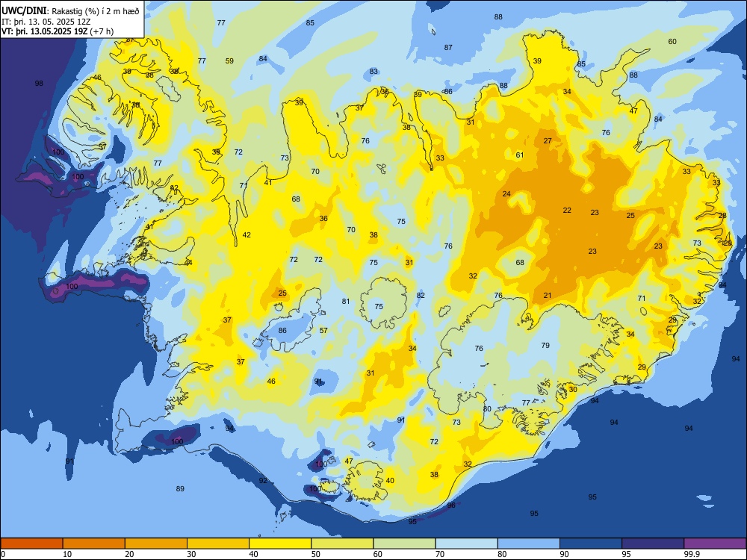The height and width of the screenshot is (560, 747).
Task: Click the 50–60 pale yellow legend swatch
Action: pos(342,544)
